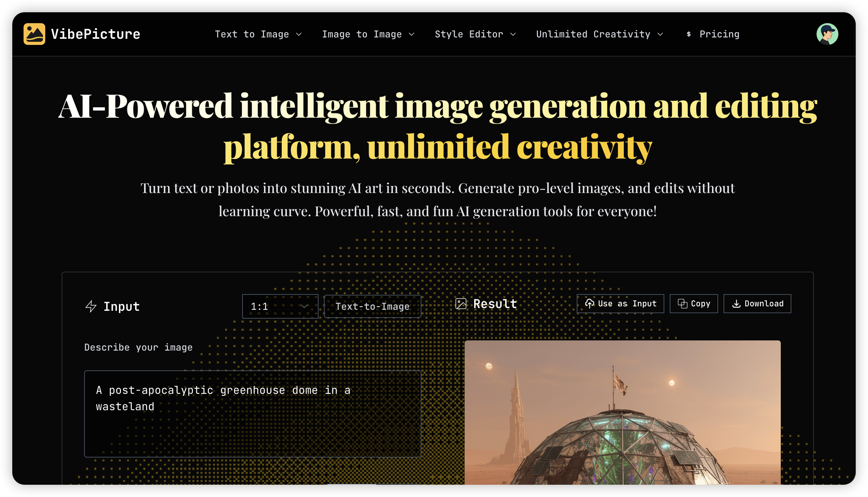Image resolution: width=868 pixels, height=497 pixels.
Task: Expand the Unlimited Creativity menu
Action: coord(600,34)
